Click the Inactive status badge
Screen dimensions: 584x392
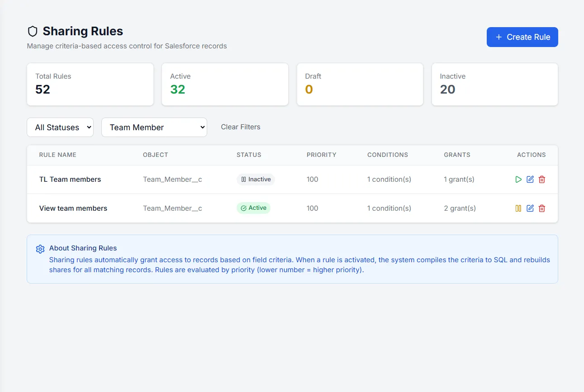point(256,179)
